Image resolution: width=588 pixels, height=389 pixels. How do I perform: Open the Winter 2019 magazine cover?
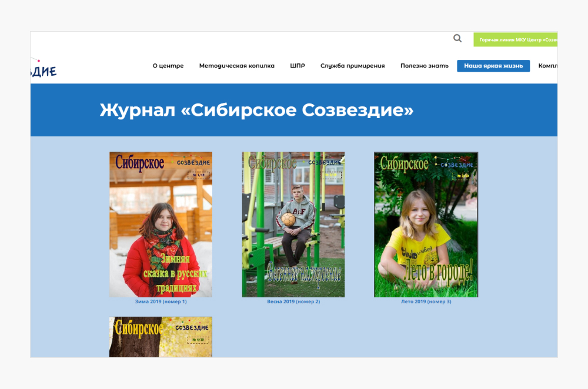click(161, 224)
